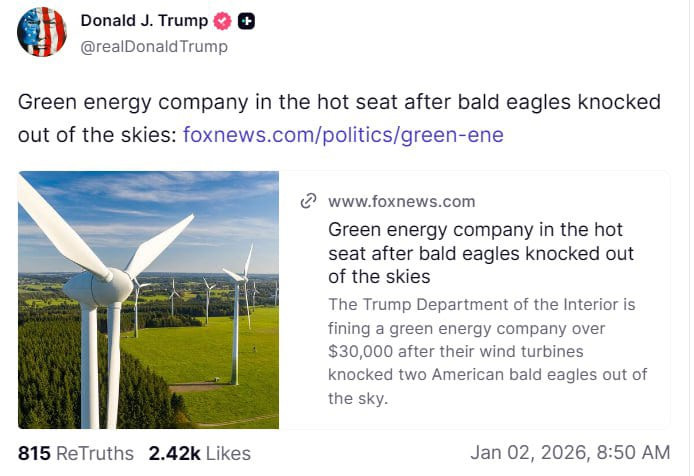Follow the foxnews.com/politics/green-ene link
Viewport: 694px width, 476px height.
coord(343,134)
